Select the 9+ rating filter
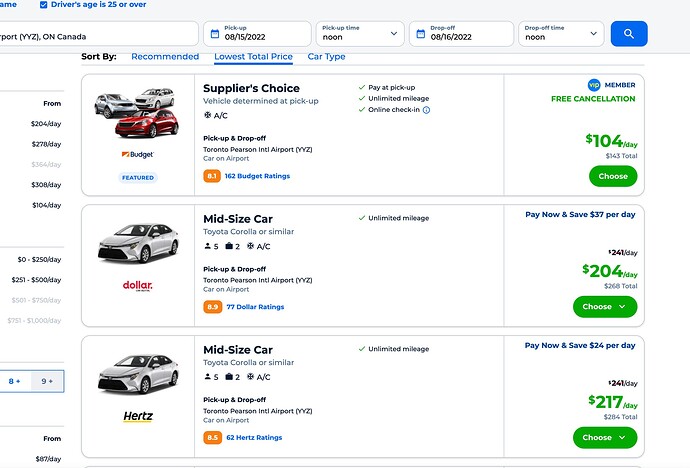 tap(47, 381)
